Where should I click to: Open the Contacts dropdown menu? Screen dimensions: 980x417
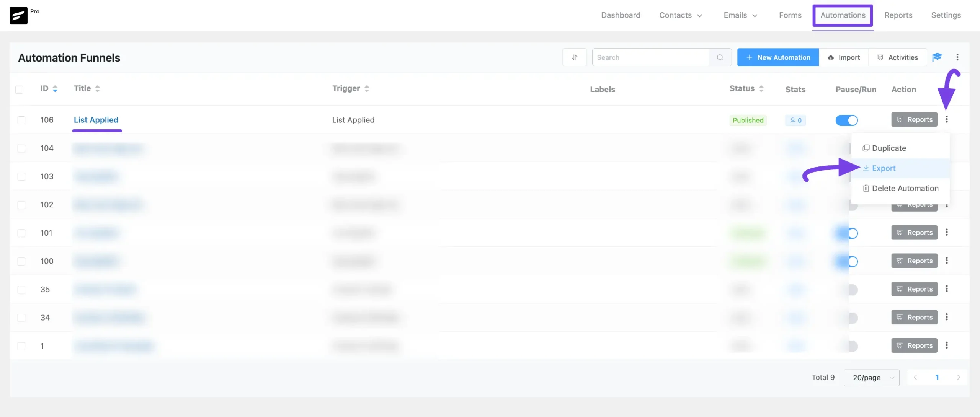(x=681, y=15)
